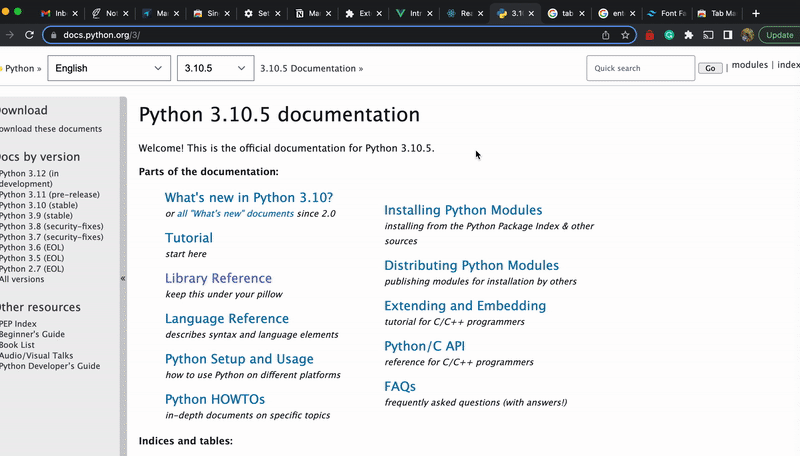
Task: Open Python 3.7 (security-fixes) docs
Action: click(x=52, y=237)
